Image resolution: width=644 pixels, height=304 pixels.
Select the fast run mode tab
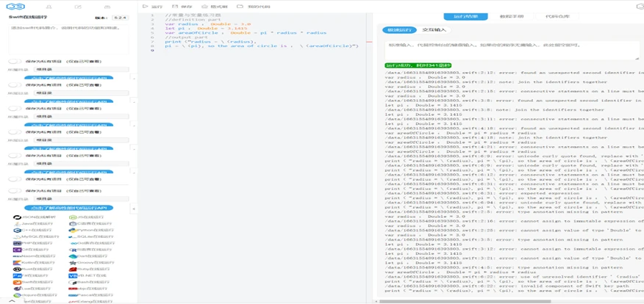coord(399,30)
